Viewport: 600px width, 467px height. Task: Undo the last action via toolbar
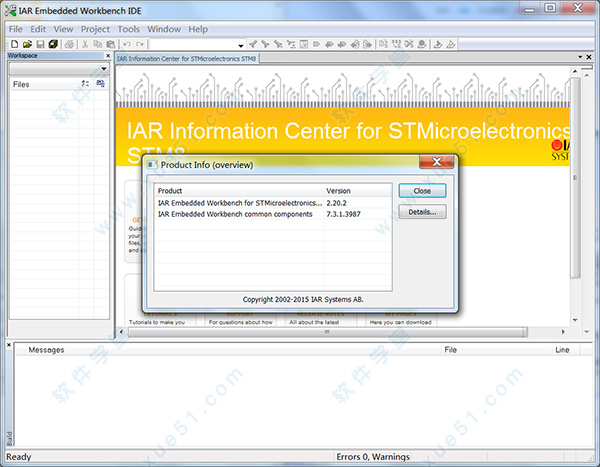[x=127, y=44]
